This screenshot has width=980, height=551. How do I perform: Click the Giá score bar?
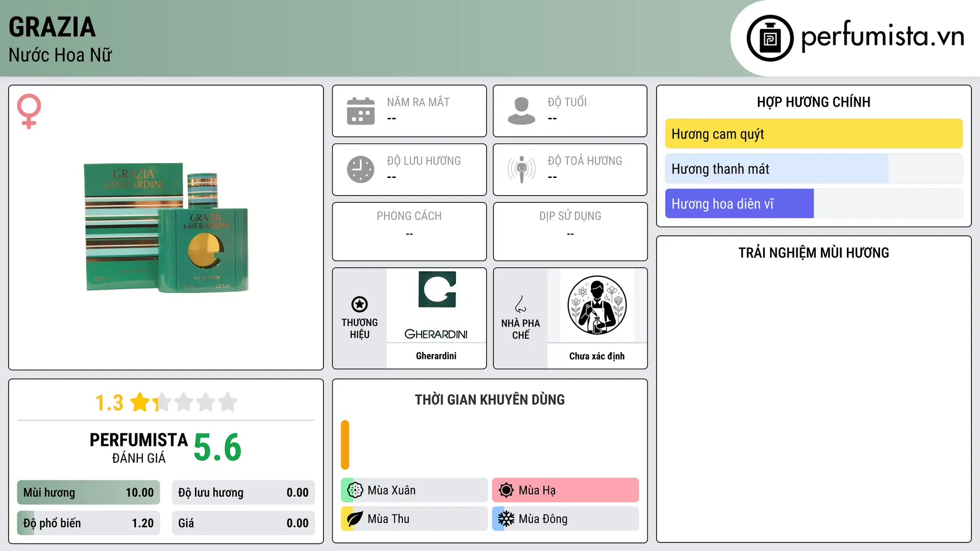coord(244,523)
